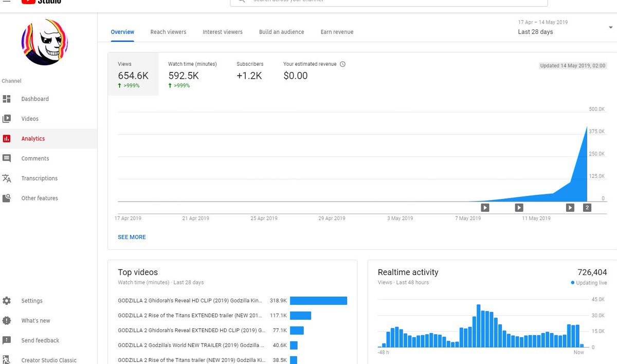Screen dimensions: 617x364
Task: Select the Subscribers metric card
Action: tap(250, 74)
